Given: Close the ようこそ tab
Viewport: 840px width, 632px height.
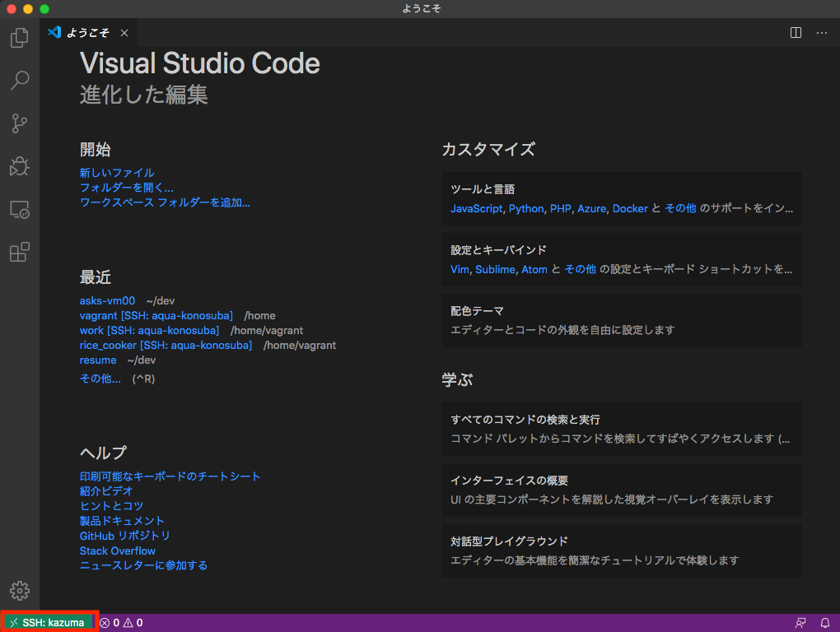Looking at the screenshot, I should pyautogui.click(x=124, y=33).
